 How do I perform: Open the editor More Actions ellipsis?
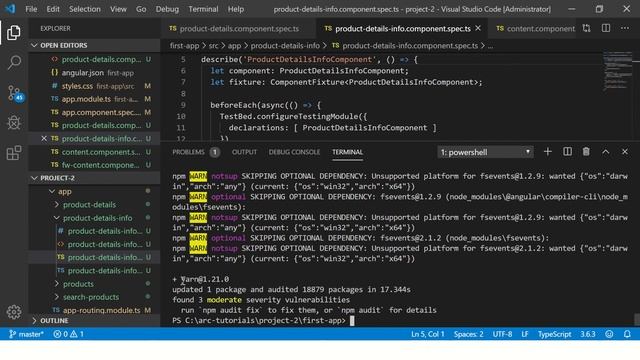(625, 28)
